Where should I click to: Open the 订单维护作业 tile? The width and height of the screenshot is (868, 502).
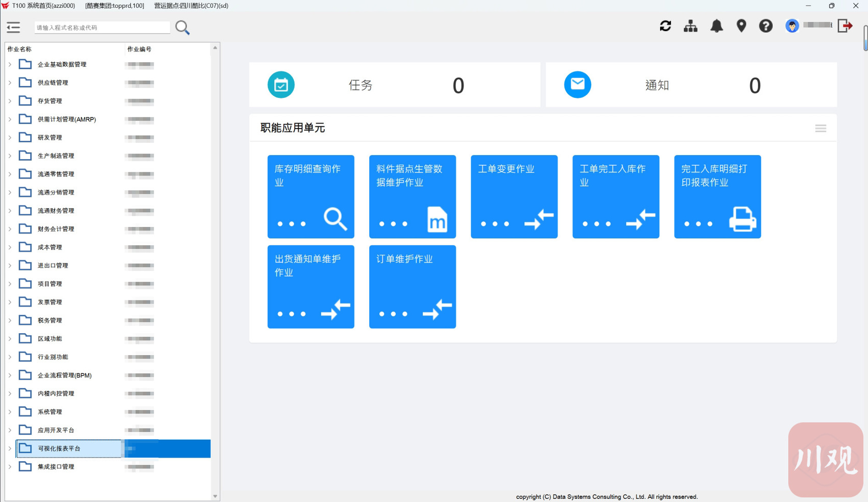(x=412, y=287)
